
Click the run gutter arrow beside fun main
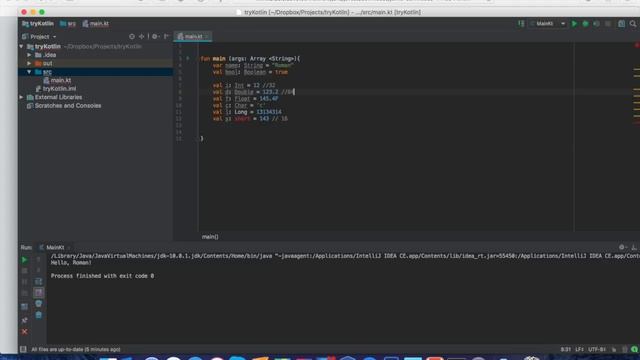tap(188, 58)
